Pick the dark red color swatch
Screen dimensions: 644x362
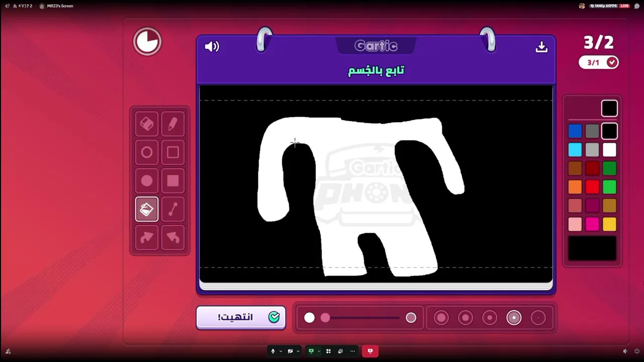click(x=592, y=168)
